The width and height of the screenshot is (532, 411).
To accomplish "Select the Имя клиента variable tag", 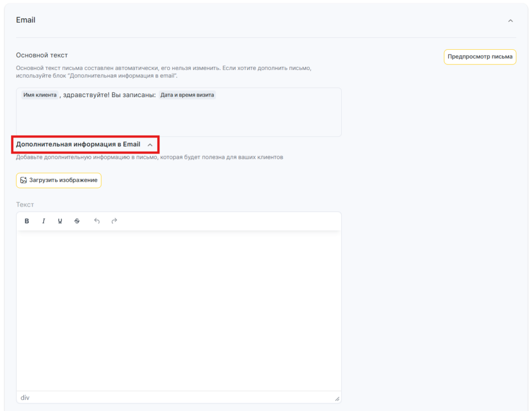I will point(40,95).
